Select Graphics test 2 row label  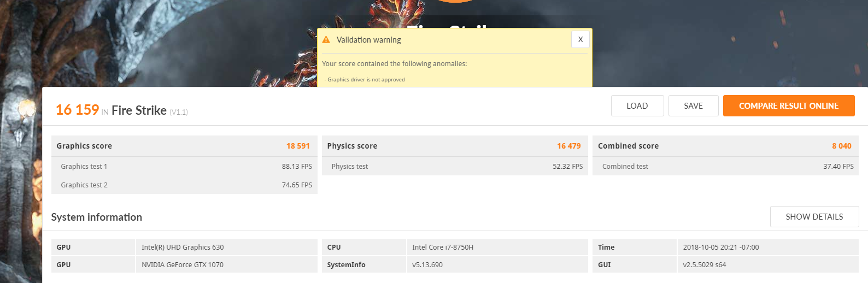[84, 185]
